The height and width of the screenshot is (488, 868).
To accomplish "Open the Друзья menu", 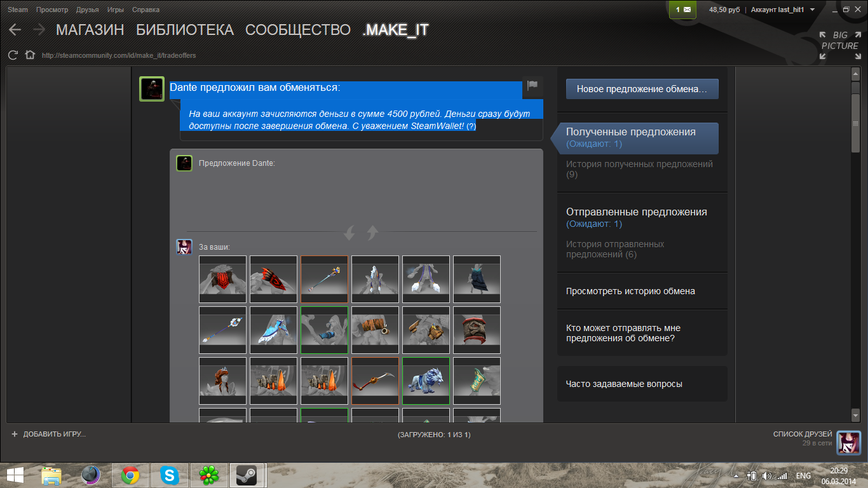I will (x=87, y=10).
